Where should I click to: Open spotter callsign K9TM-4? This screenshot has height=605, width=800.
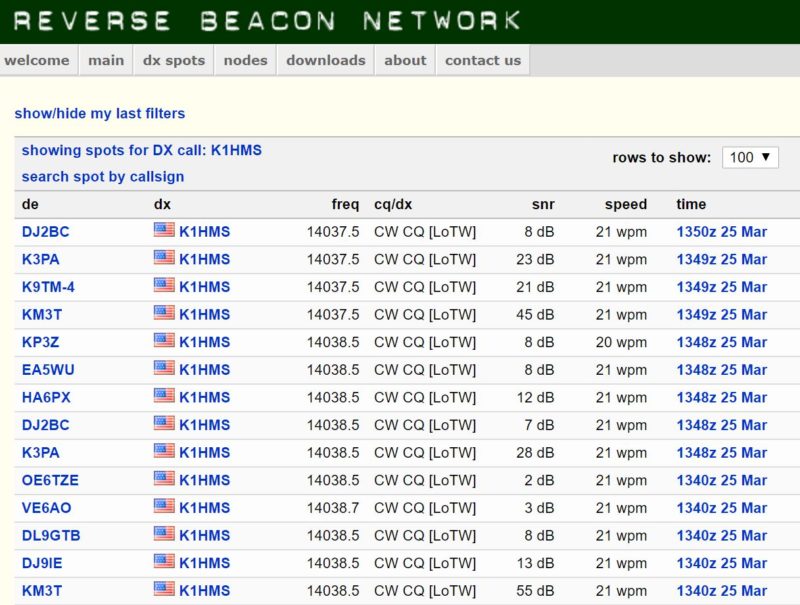(48, 287)
